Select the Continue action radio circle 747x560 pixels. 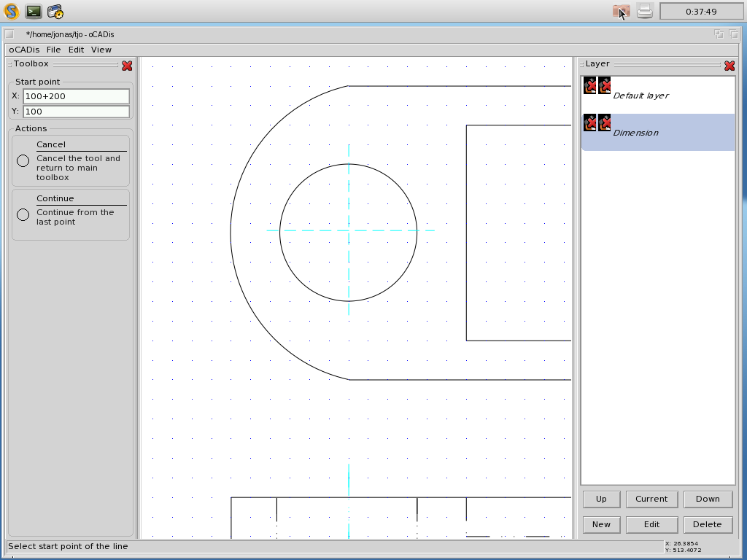(x=23, y=215)
